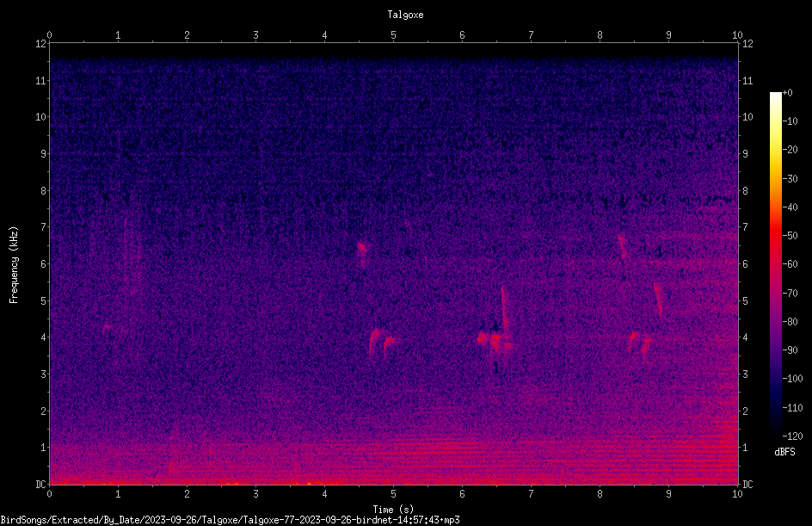This screenshot has height=526, width=812.
Task: Select the 8 kHz label on right axis
Action: pos(745,191)
